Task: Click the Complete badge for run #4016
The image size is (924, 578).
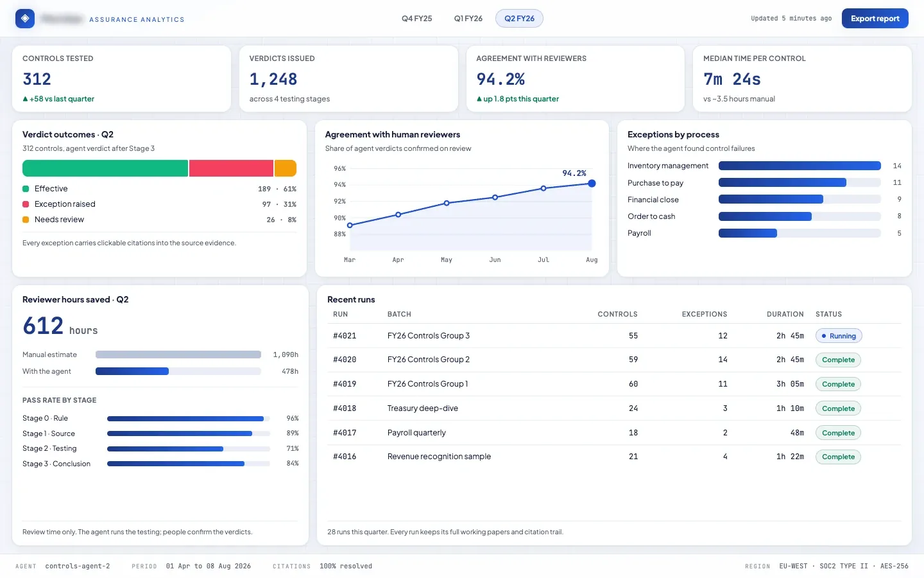Action: pyautogui.click(x=838, y=457)
